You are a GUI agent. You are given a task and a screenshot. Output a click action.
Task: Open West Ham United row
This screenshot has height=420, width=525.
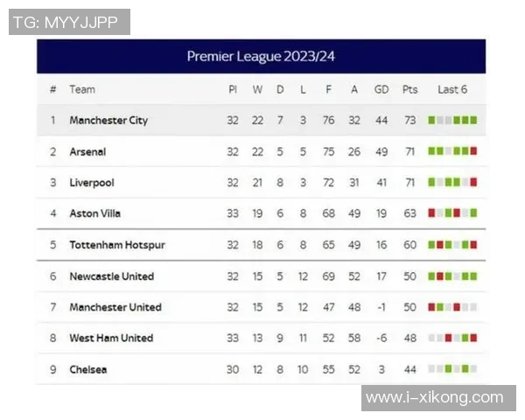[x=111, y=339]
